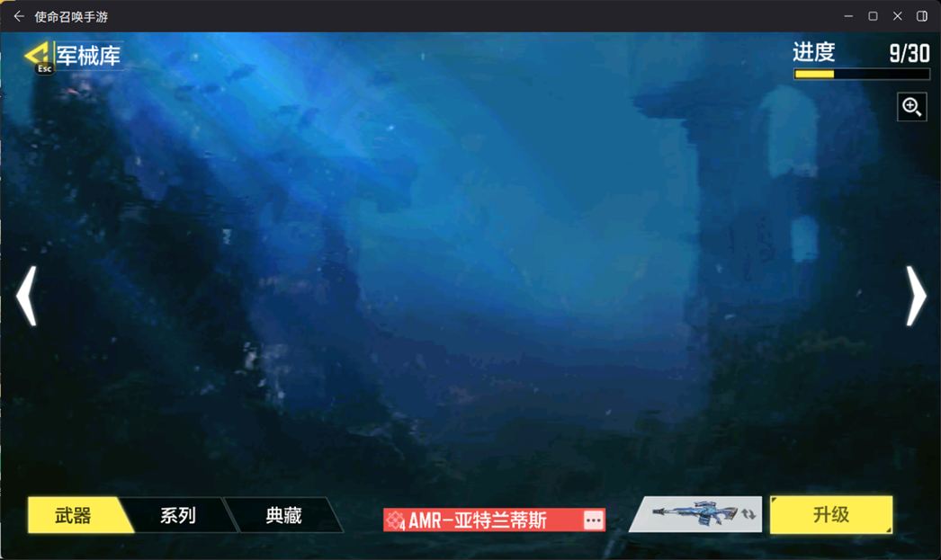Open the three-dot menu on the AMR-亚特兰蒂斯 label
941x560 pixels.
pos(593,520)
